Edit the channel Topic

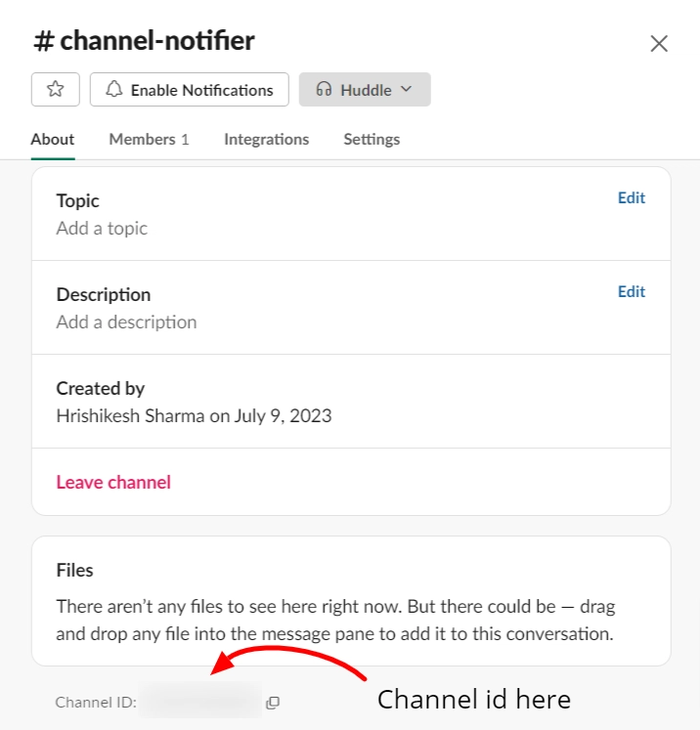click(631, 198)
